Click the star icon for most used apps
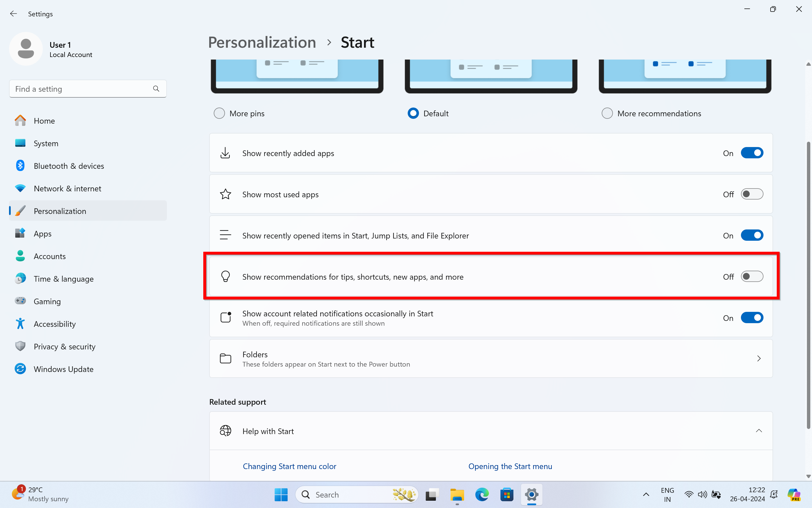Screen dimensions: 812x508 [226, 194]
